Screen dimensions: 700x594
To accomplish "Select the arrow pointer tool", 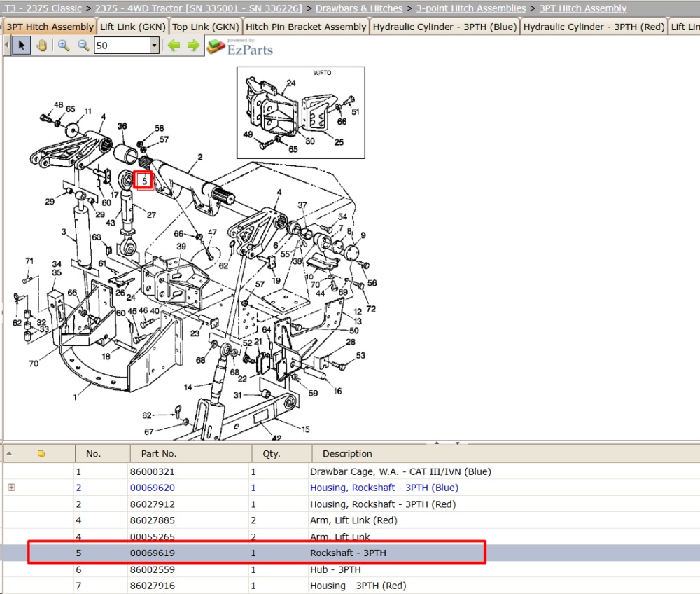I will click(21, 45).
